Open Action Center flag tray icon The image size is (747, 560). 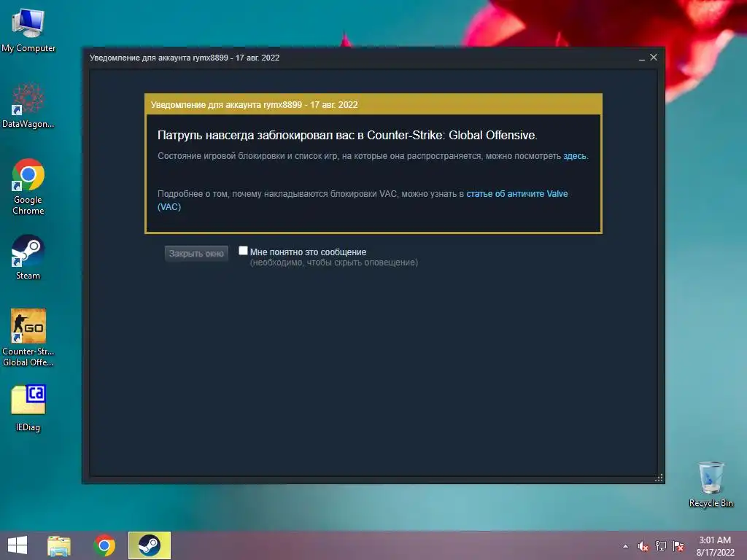click(x=678, y=546)
